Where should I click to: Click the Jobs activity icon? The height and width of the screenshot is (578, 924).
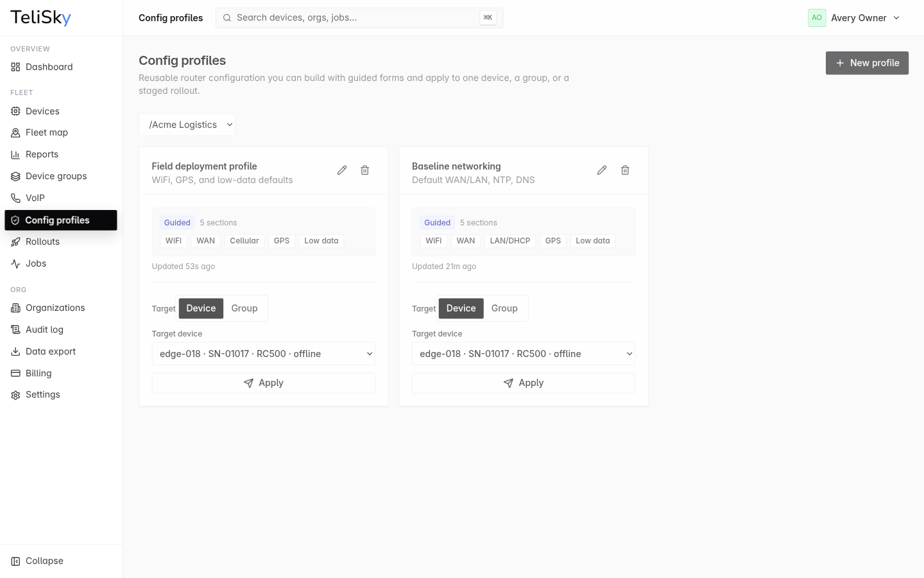click(15, 263)
